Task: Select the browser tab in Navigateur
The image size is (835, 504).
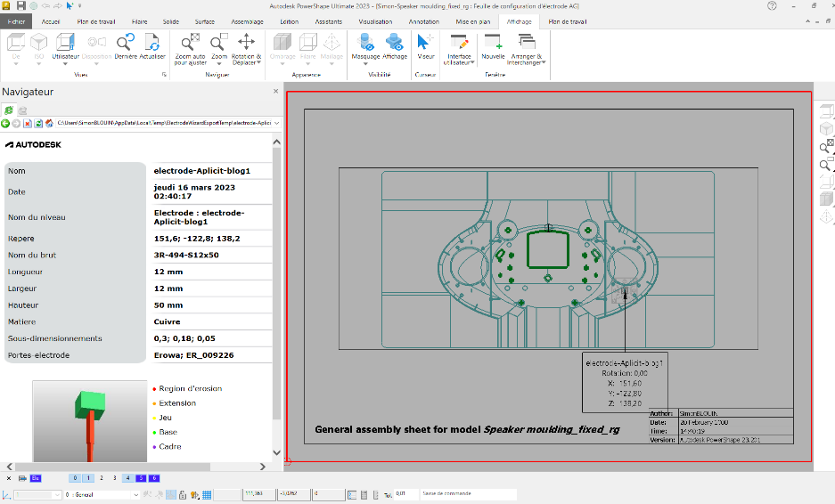Action: (9, 110)
